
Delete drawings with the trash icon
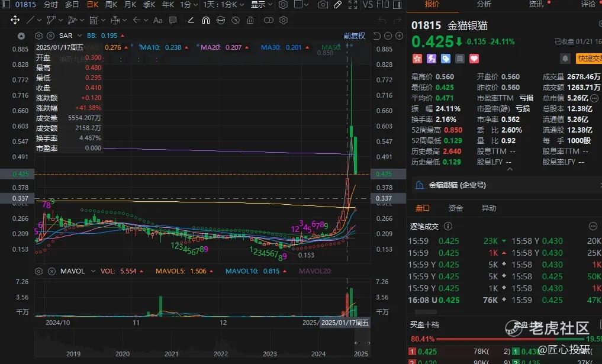pos(250,20)
